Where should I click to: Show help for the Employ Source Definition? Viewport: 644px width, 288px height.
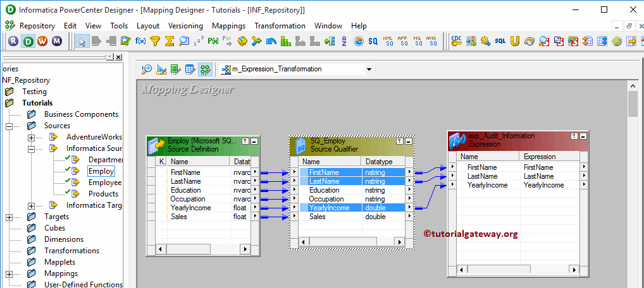[x=245, y=141]
